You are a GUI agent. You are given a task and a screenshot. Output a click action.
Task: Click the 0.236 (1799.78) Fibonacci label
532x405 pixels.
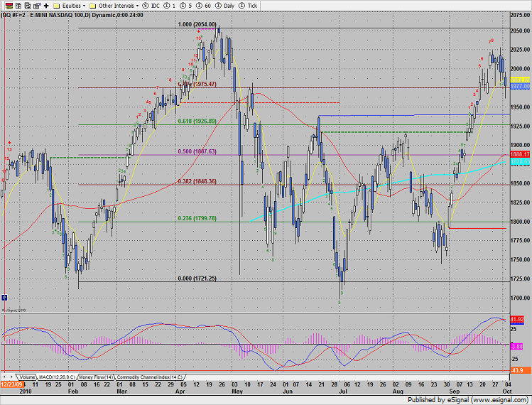[197, 218]
